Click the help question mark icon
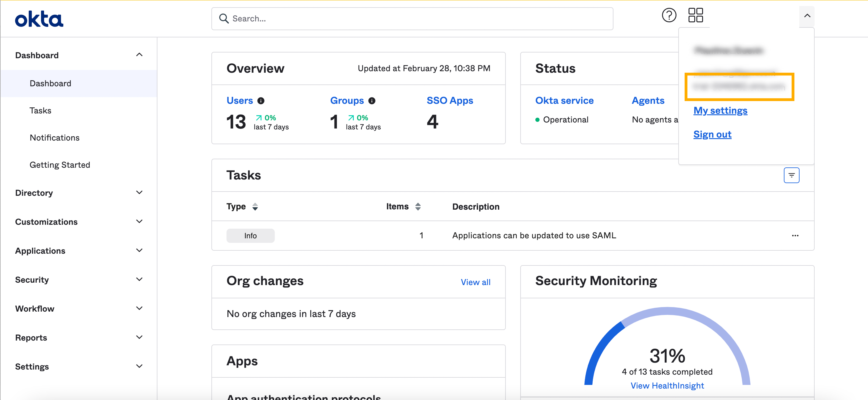Viewport: 868px width, 400px height. click(x=669, y=15)
